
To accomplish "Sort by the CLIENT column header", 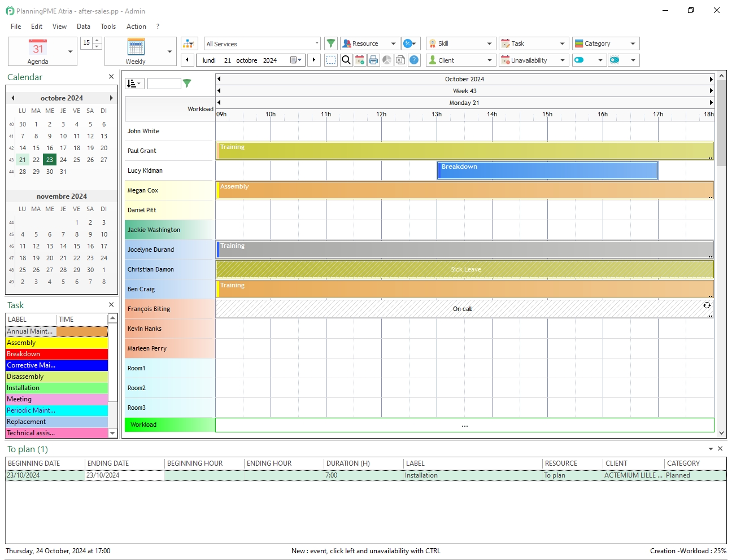I will (x=634, y=463).
